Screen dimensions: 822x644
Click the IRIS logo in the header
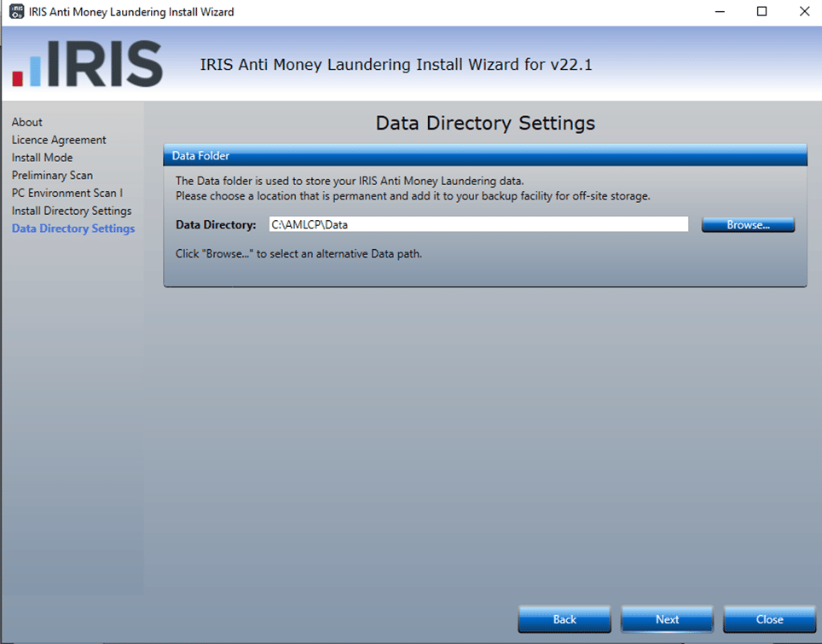coord(88,64)
